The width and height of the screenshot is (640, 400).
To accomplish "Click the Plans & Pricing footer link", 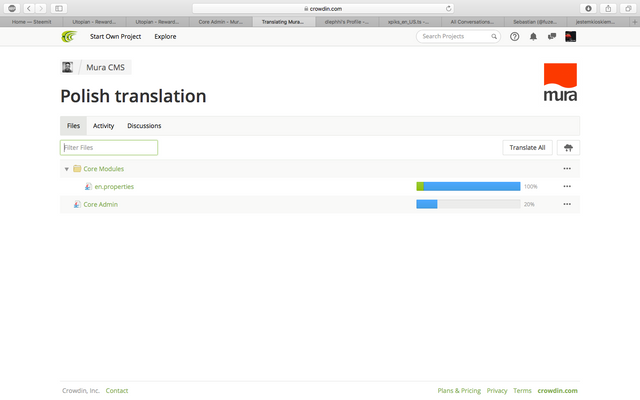I will 459,391.
